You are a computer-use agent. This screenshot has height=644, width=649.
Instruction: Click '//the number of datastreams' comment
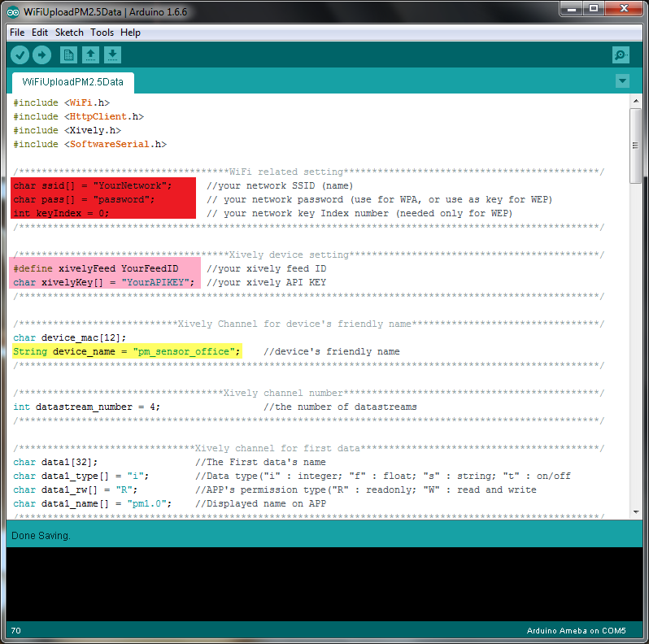click(340, 407)
